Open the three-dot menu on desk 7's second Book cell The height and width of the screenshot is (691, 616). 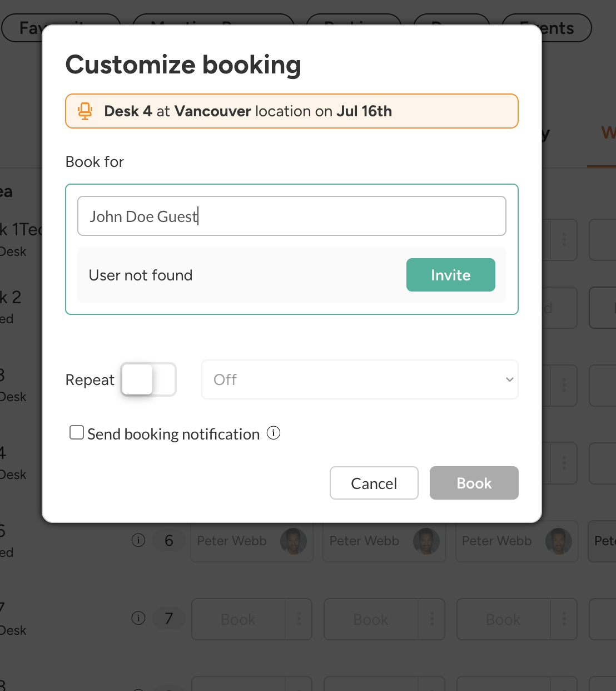[432, 619]
